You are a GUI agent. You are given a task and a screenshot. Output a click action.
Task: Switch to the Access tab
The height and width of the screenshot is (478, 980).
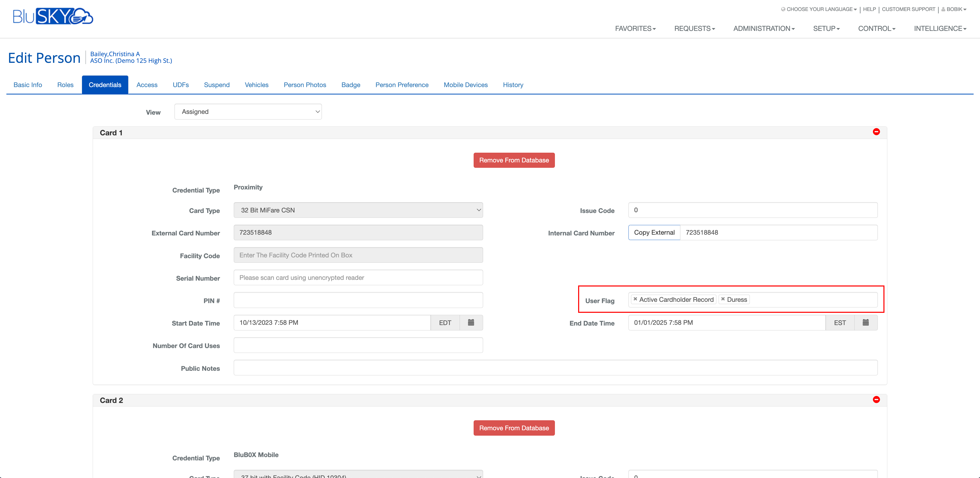click(x=147, y=85)
